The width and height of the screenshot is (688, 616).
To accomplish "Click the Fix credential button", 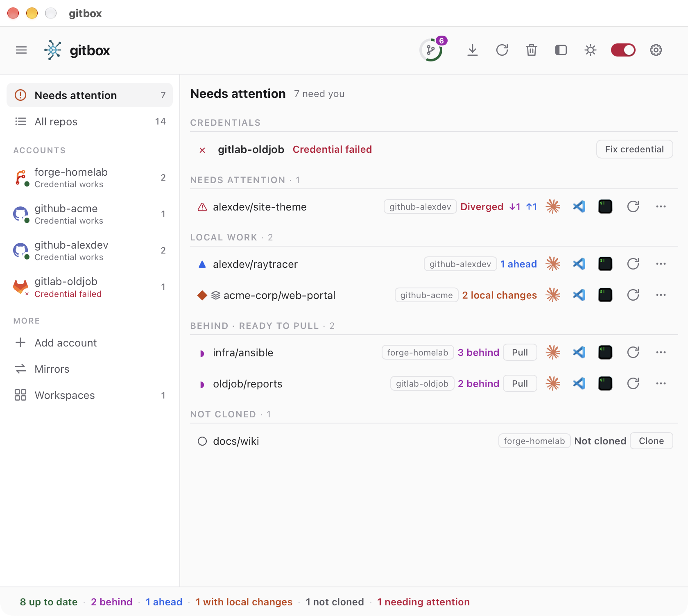I will (x=634, y=149).
